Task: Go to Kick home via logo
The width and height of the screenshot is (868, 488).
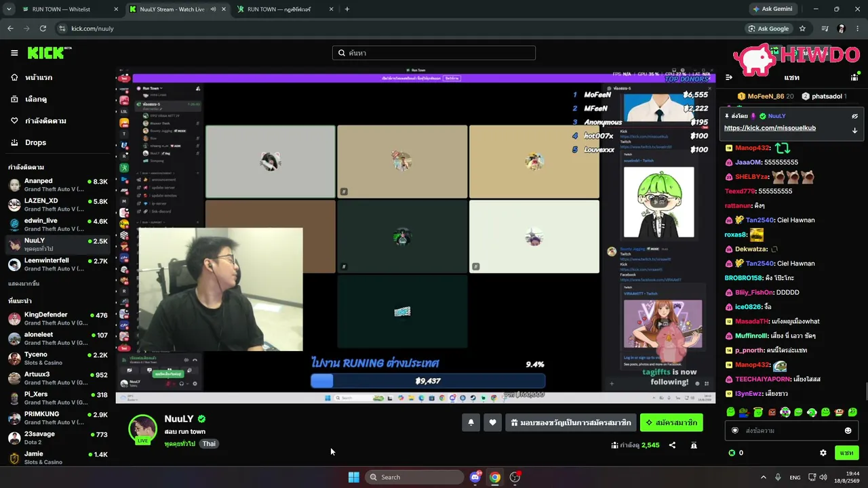Action: pos(50,53)
